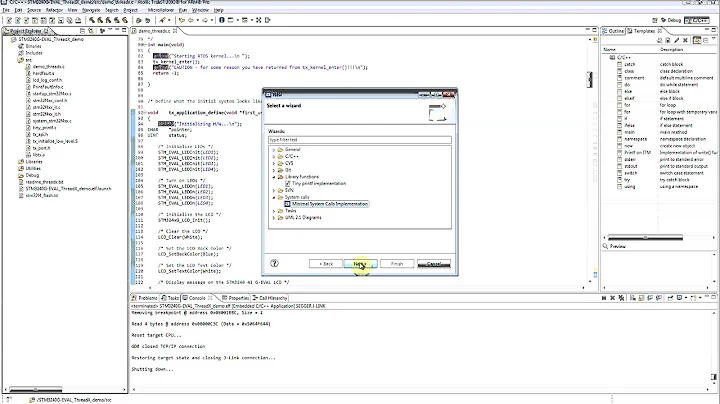Expand the Tests wizard folder

pyautogui.click(x=274, y=211)
